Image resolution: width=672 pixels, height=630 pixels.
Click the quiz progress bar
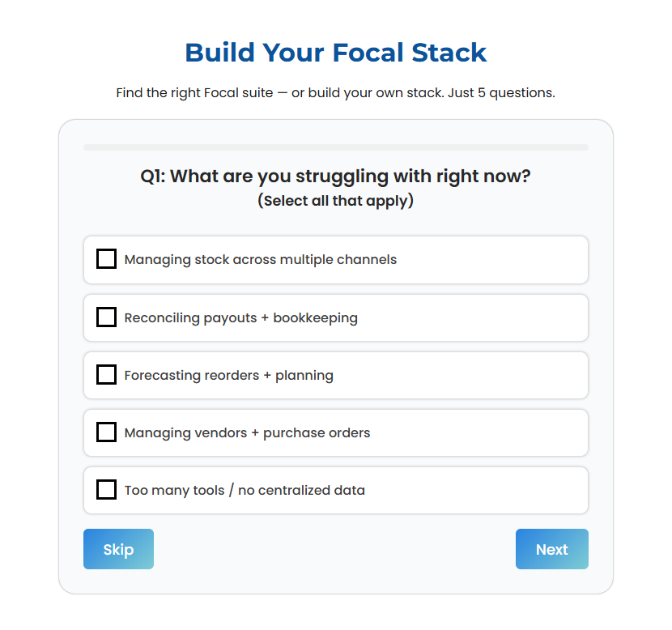click(335, 147)
